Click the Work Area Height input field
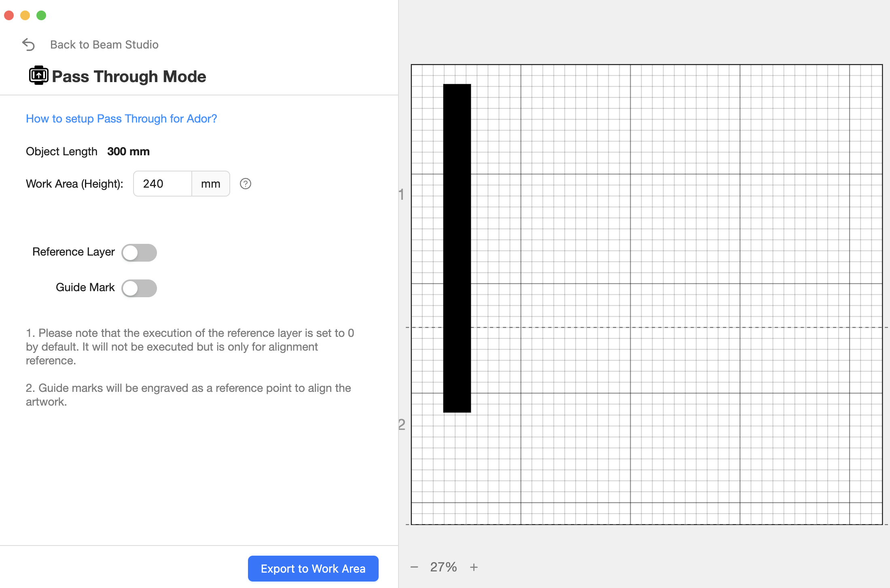This screenshot has width=890, height=588. (x=163, y=184)
